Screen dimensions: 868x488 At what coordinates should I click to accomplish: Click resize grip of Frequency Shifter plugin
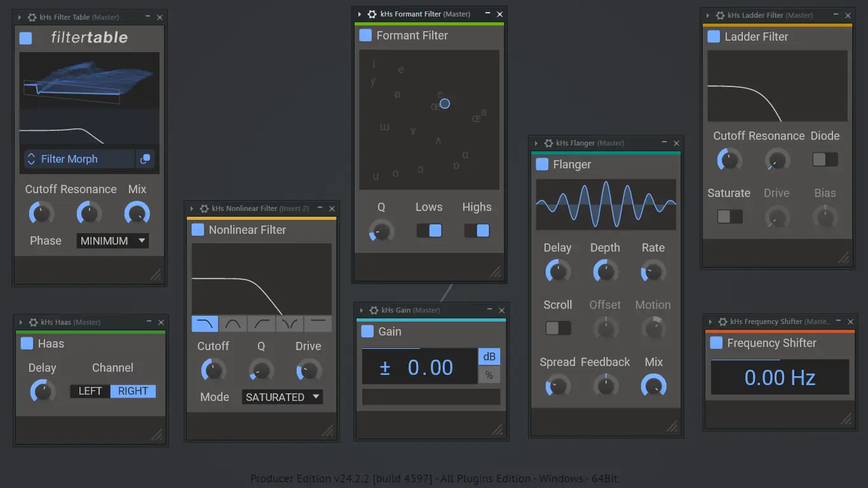click(846, 418)
